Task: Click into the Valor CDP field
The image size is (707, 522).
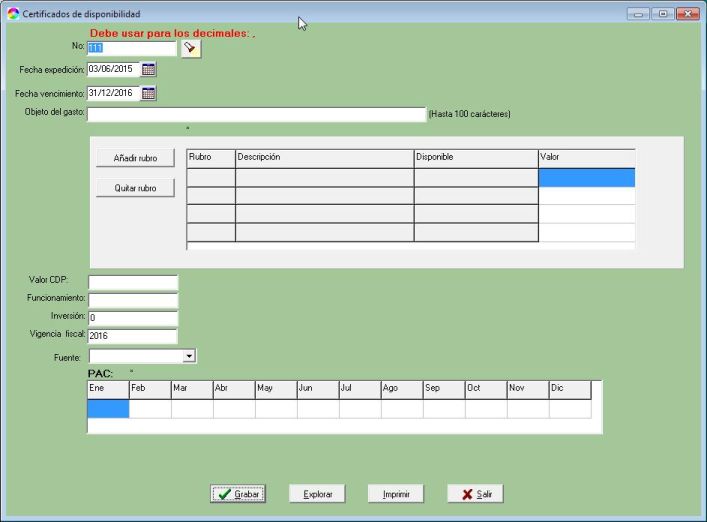Action: [x=133, y=282]
